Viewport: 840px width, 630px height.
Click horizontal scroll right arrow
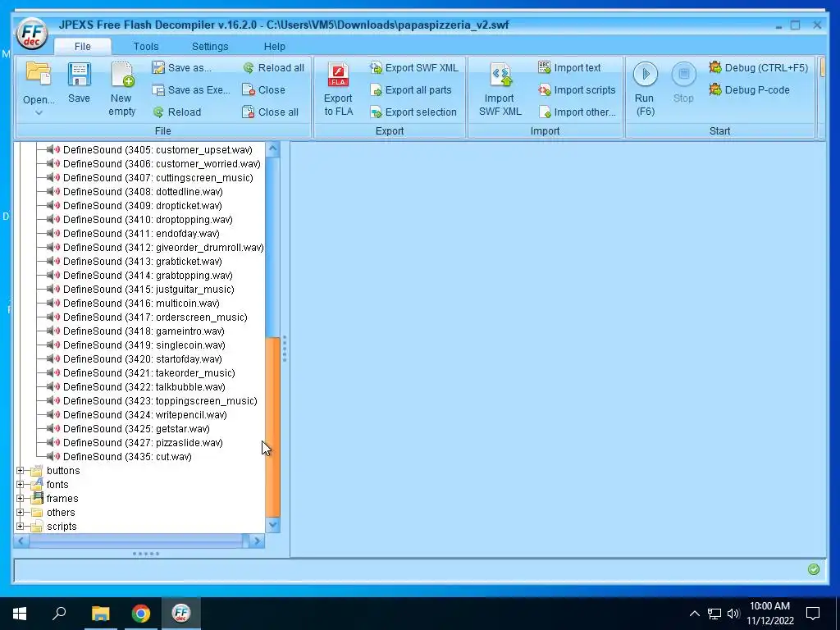click(x=257, y=541)
